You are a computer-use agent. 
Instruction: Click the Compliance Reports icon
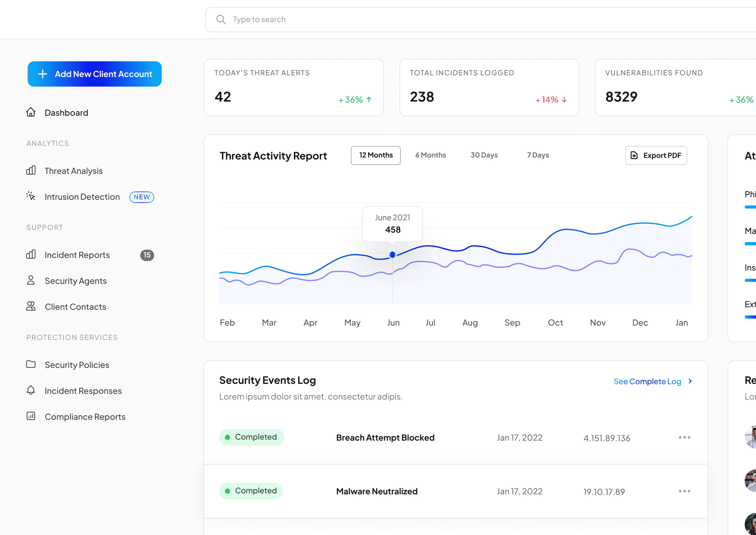click(x=31, y=416)
